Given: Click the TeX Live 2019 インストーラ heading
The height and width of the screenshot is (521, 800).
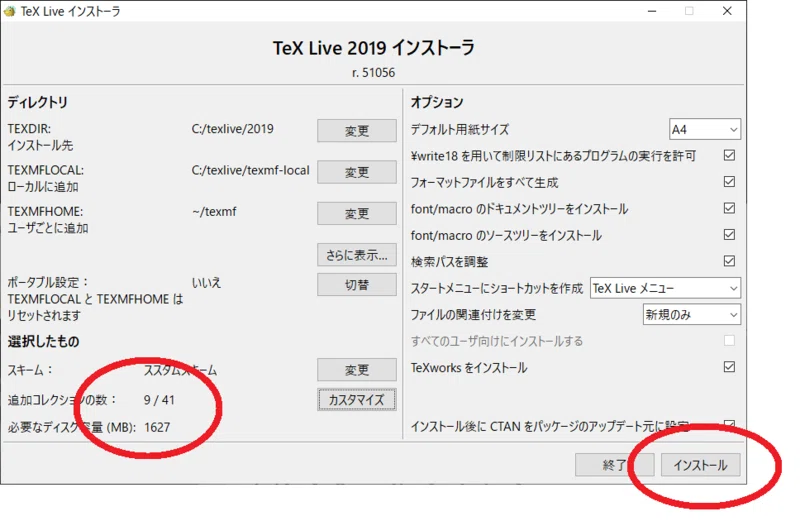Looking at the screenshot, I should pyautogui.click(x=374, y=48).
